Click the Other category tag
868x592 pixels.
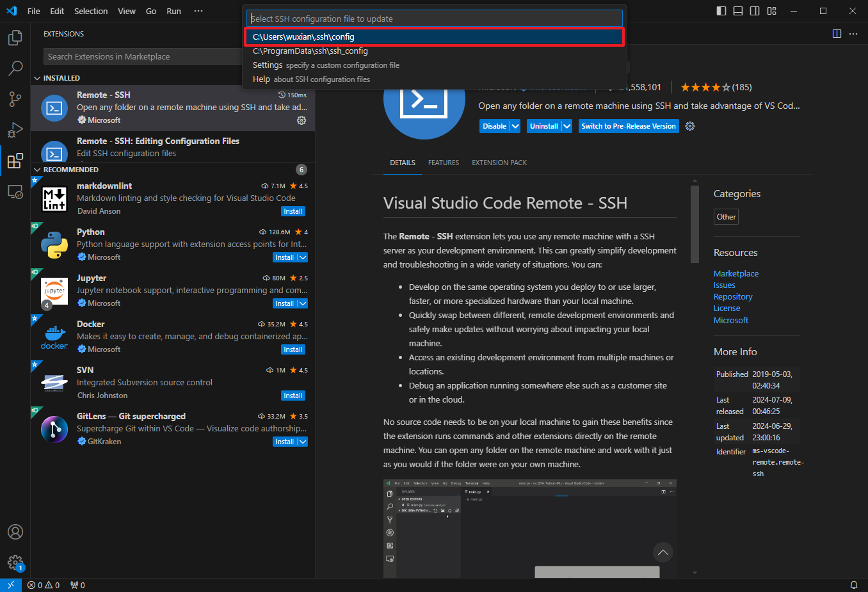coord(726,217)
